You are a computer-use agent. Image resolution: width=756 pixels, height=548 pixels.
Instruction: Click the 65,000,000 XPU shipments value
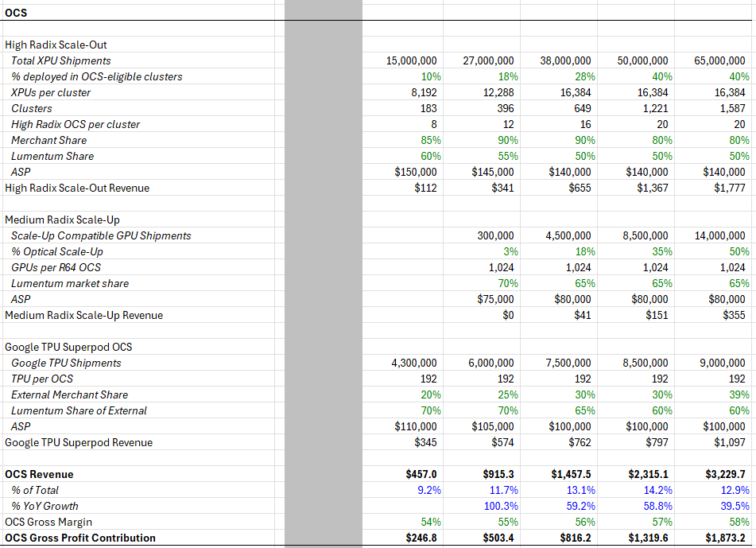point(719,60)
